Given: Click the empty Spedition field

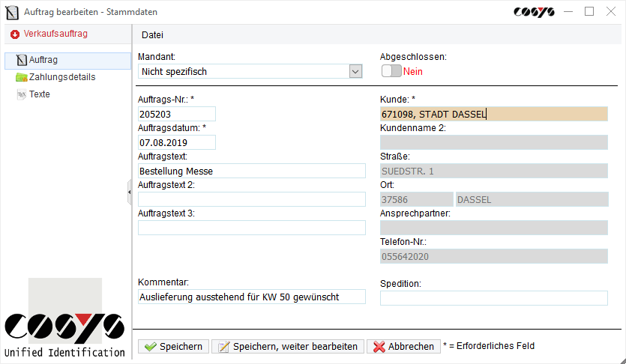Looking at the screenshot, I should (493, 298).
